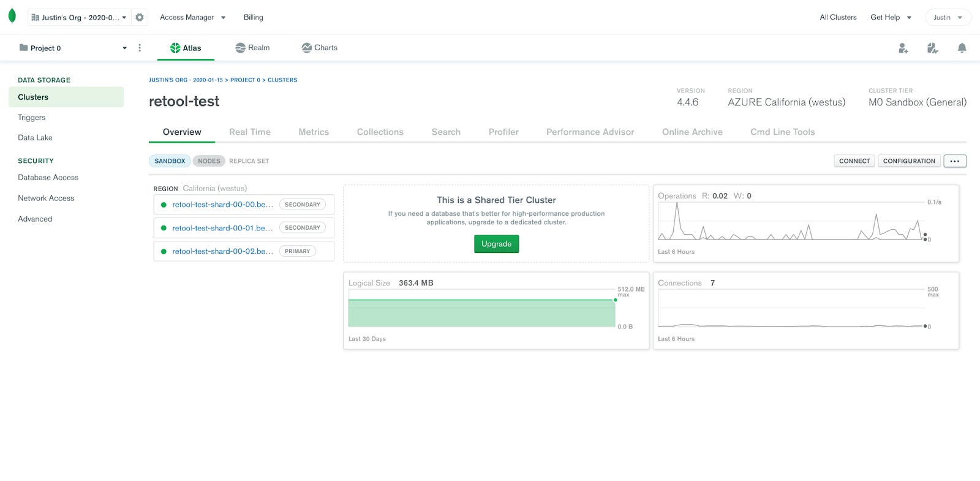
Task: Click the PRIMARY badge on shard 00-02
Action: pos(297,251)
